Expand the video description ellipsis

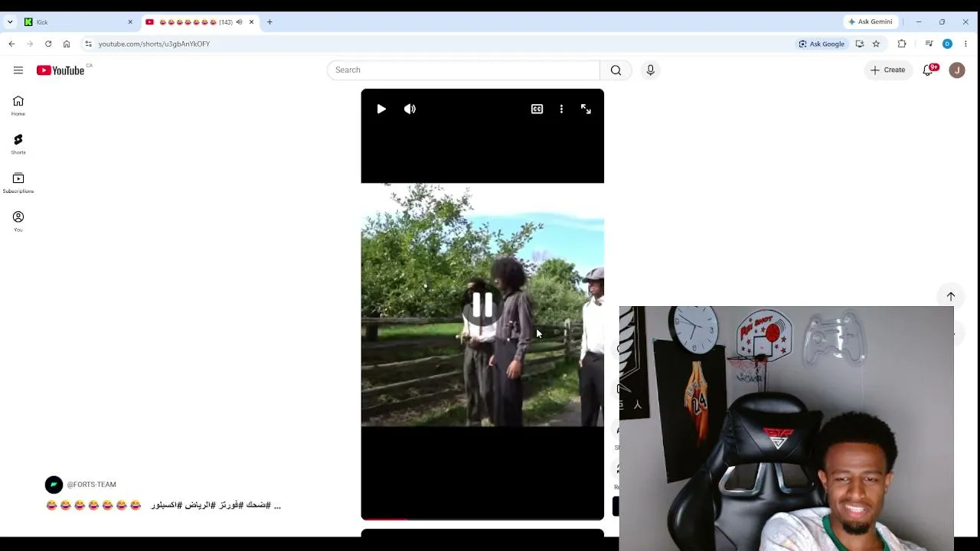coord(277,506)
